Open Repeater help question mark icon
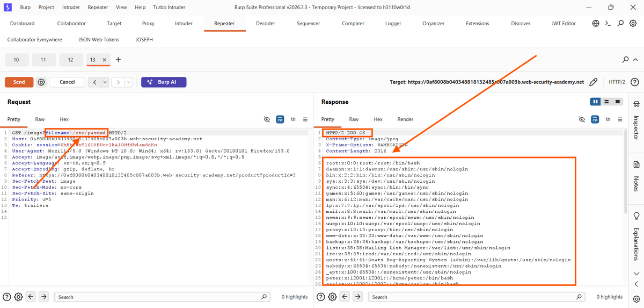 pos(635,82)
